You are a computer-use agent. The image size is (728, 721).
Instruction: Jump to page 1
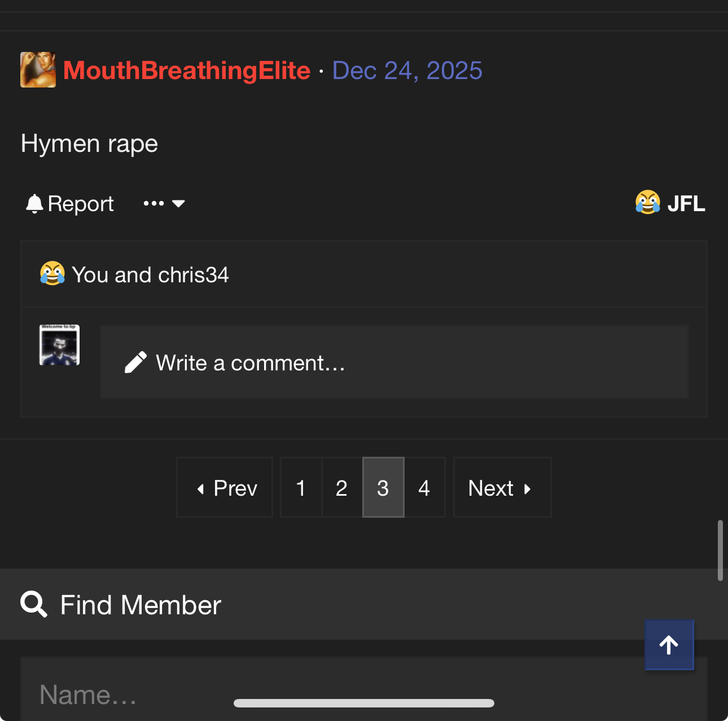pos(301,487)
